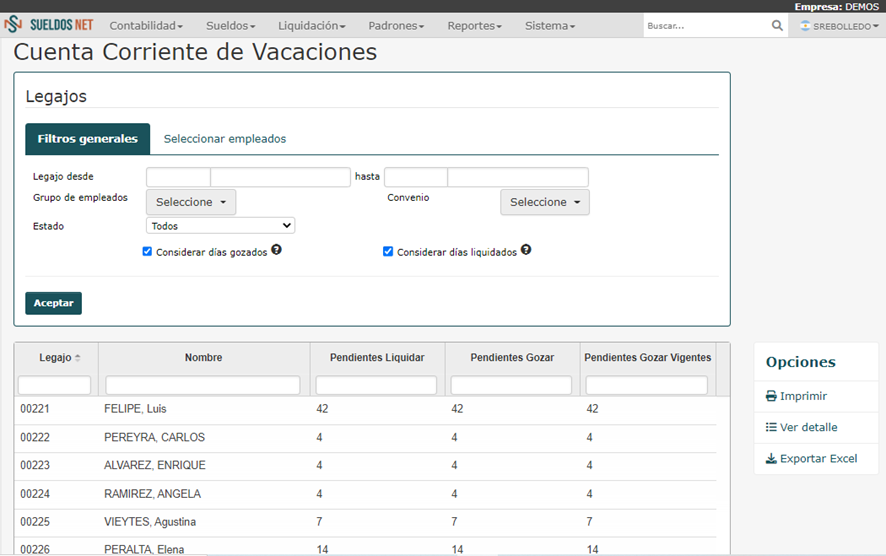The width and height of the screenshot is (886, 556).
Task: Select the Filtros generales tab
Action: pos(88,139)
